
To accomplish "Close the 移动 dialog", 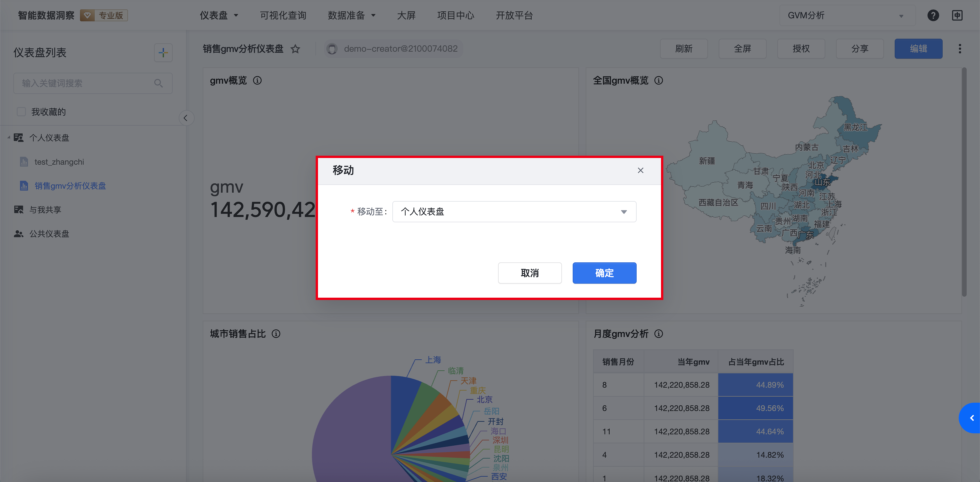I will click(x=640, y=170).
